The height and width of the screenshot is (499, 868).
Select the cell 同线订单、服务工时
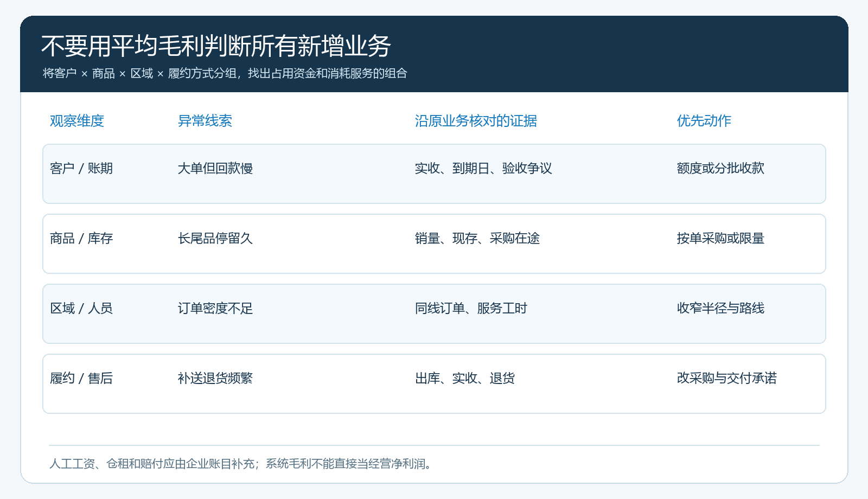[471, 308]
